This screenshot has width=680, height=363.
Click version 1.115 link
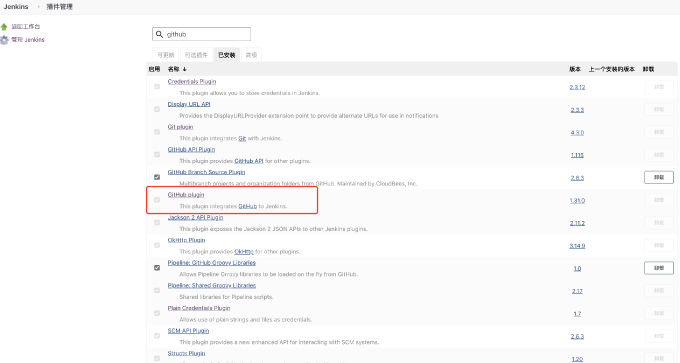(577, 155)
